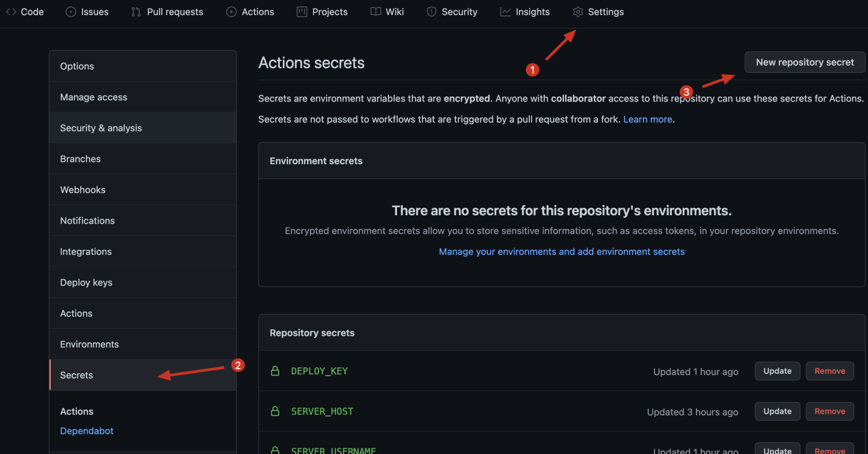Screen dimensions: 868x454
Task: Click the Security shield icon
Action: pyautogui.click(x=431, y=12)
